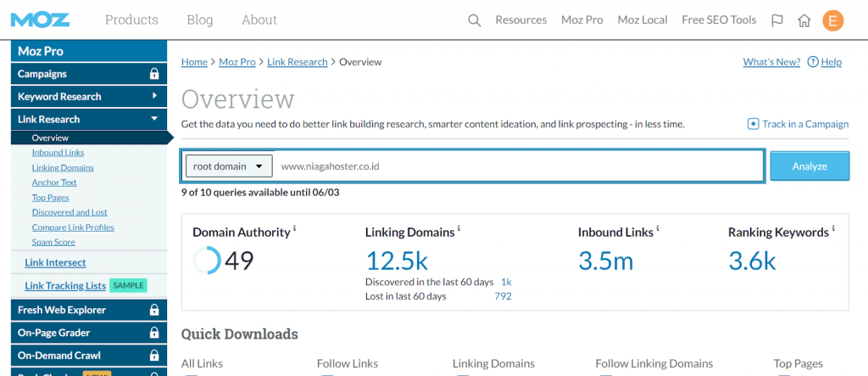Open Spam Score in sidebar
The height and width of the screenshot is (376, 868).
pyautogui.click(x=53, y=242)
